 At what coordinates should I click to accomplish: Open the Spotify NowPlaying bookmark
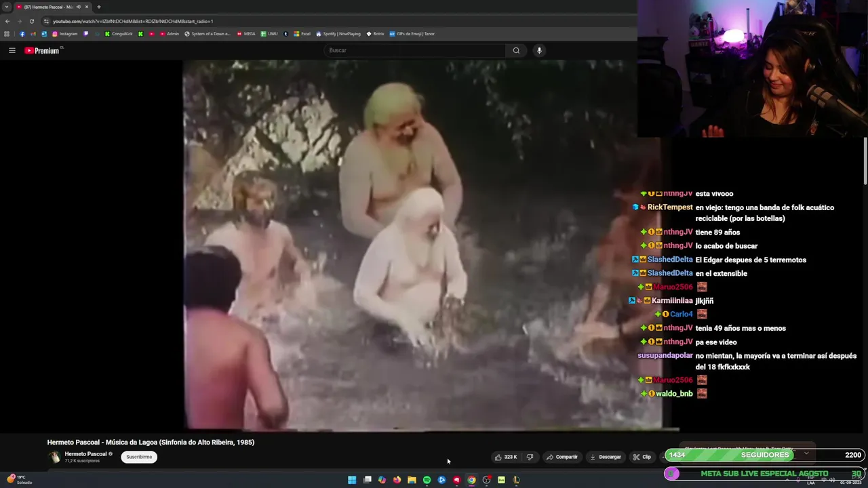338,34
